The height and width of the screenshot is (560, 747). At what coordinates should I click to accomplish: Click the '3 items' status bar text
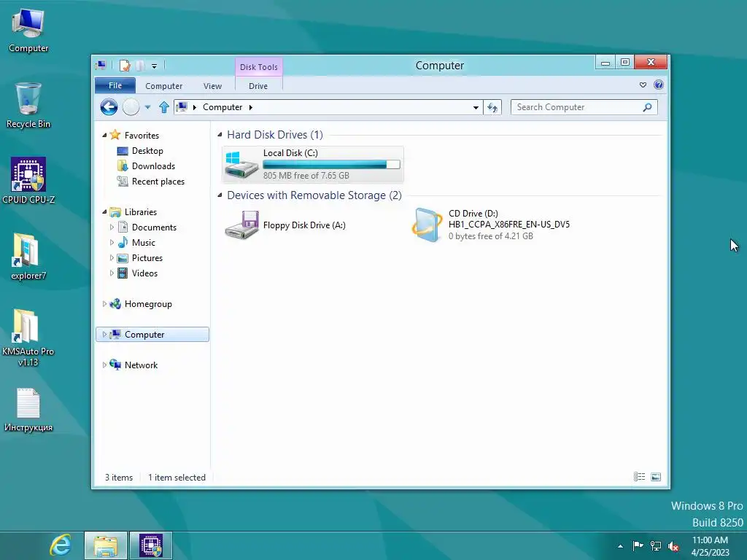[x=119, y=477]
